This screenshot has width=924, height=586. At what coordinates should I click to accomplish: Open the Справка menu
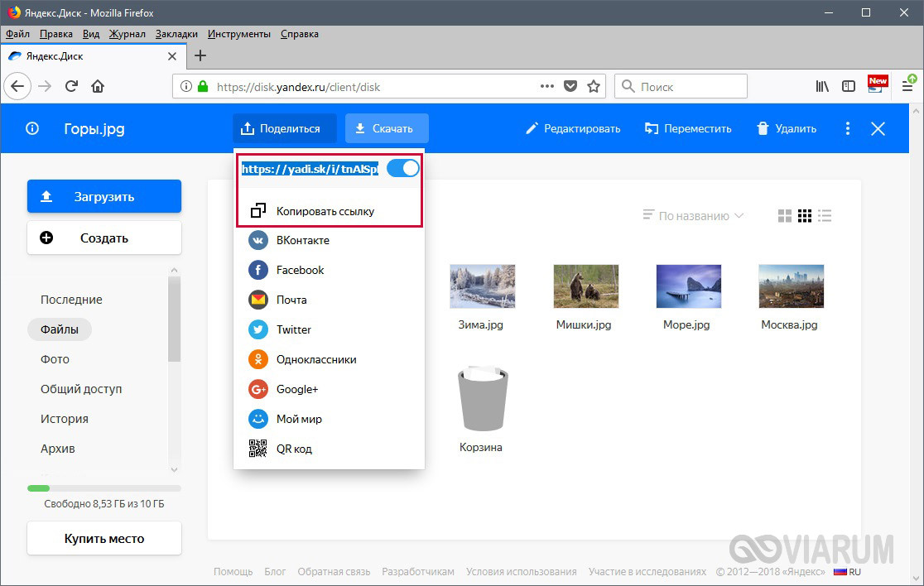pos(300,34)
